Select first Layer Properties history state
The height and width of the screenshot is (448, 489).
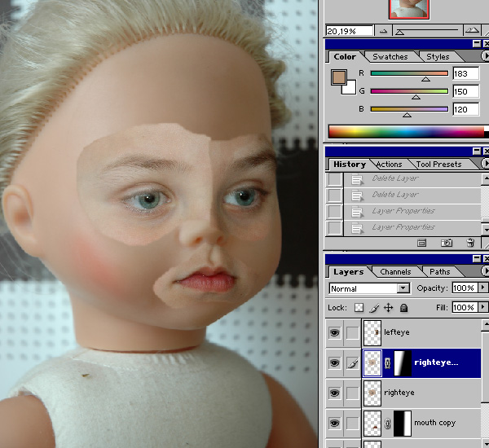(x=412, y=211)
